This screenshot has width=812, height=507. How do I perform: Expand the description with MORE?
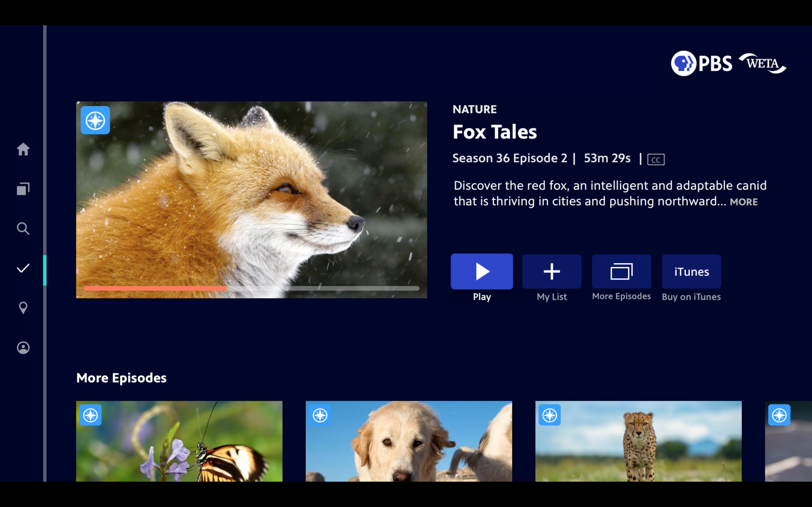[743, 202]
